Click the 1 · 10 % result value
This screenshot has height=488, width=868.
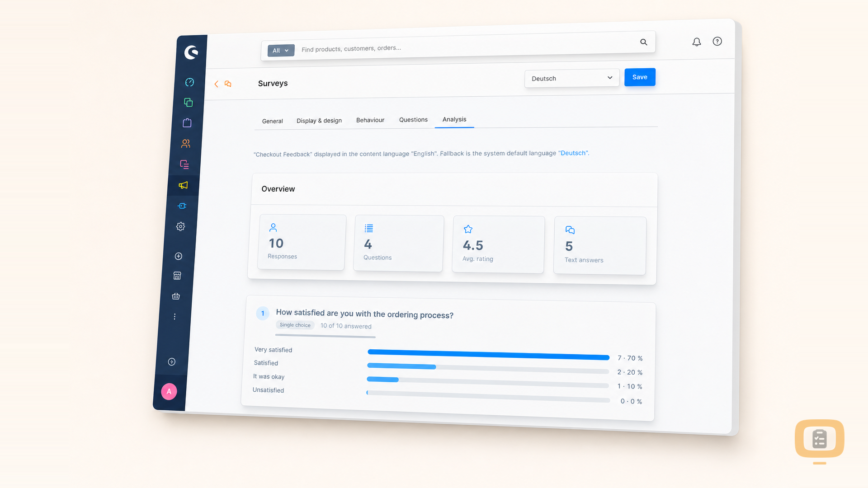(630, 386)
